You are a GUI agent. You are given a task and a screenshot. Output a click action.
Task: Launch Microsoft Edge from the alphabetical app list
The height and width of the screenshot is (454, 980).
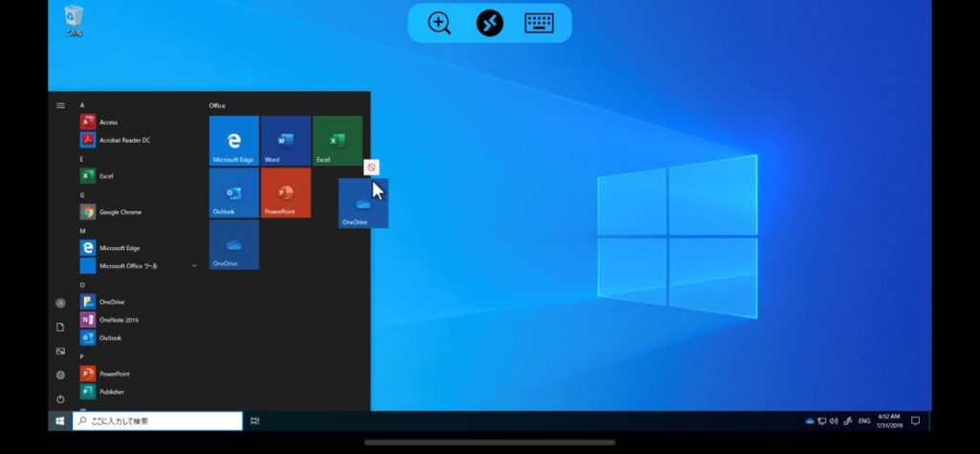138,248
